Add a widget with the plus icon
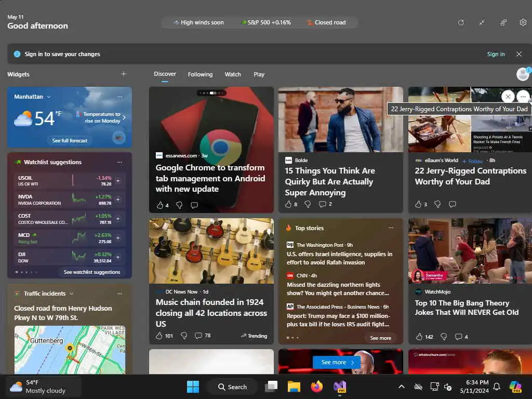Image resolution: width=532 pixels, height=399 pixels. (124, 74)
